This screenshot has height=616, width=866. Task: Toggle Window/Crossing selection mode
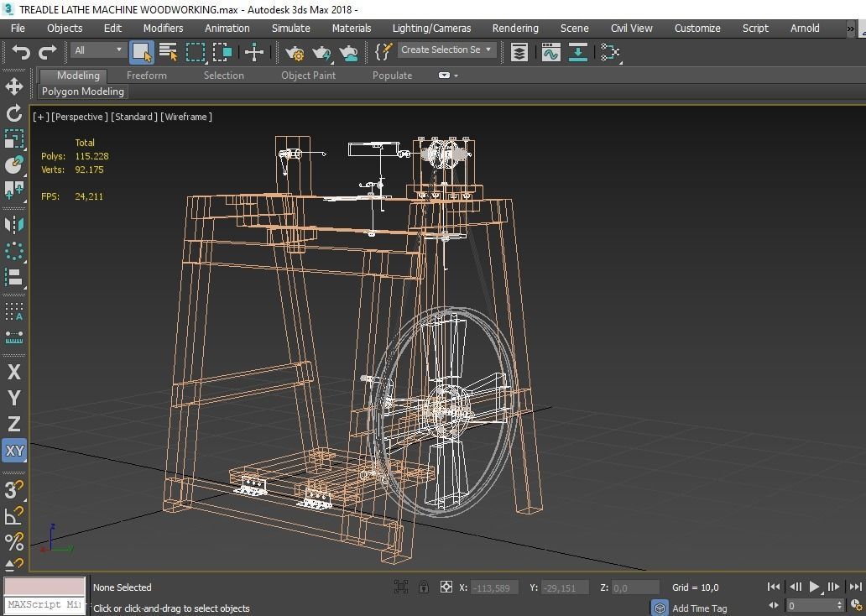click(x=222, y=52)
